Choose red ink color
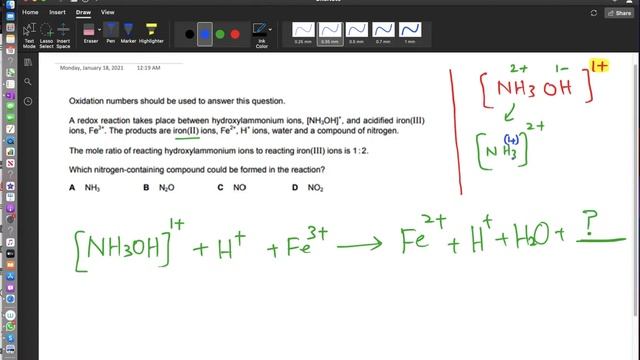Viewport: 640px width, 360px height. 235,34
